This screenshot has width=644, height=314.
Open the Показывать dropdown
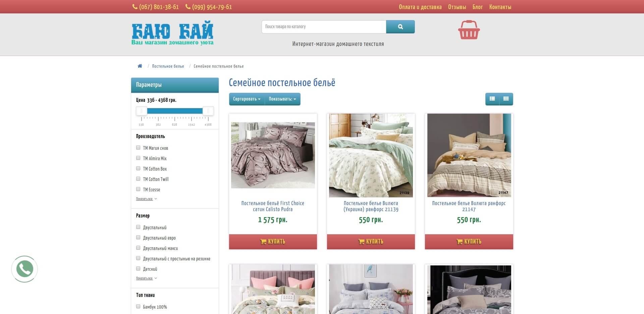tap(282, 99)
